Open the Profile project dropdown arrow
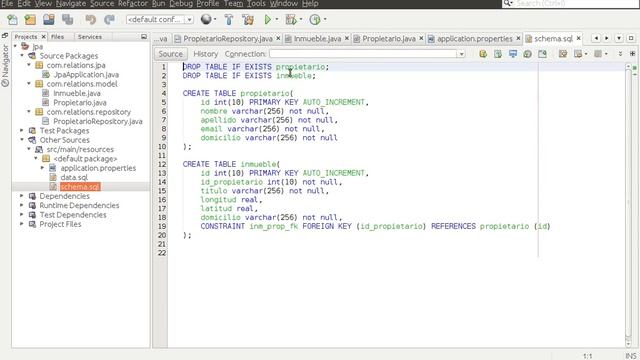Image resolution: width=640 pixels, height=360 pixels. [x=325, y=19]
